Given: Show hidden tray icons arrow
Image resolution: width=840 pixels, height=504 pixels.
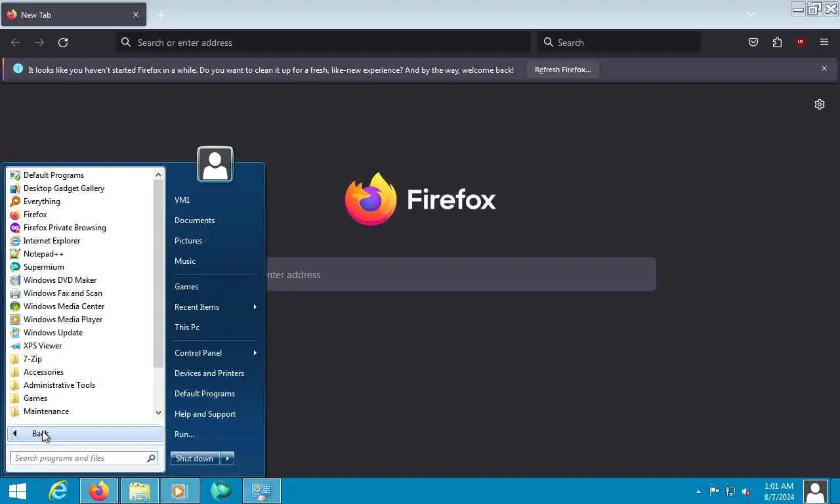Looking at the screenshot, I should 698,491.
